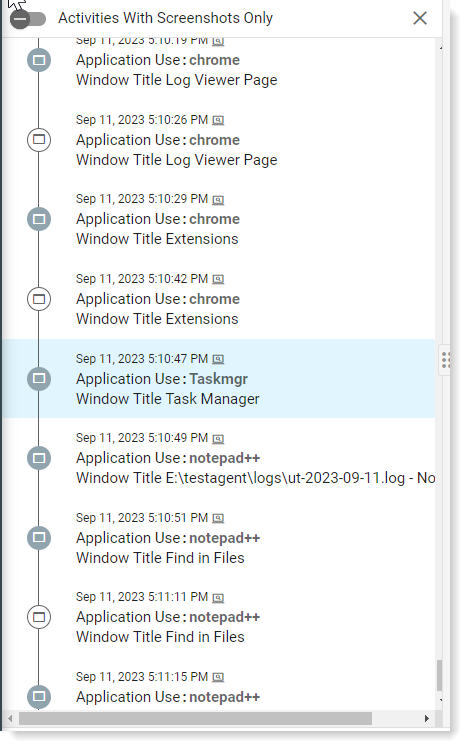Open screenshot icon for 5:10:51 PM entry
This screenshot has width=468, height=749.
click(x=218, y=518)
